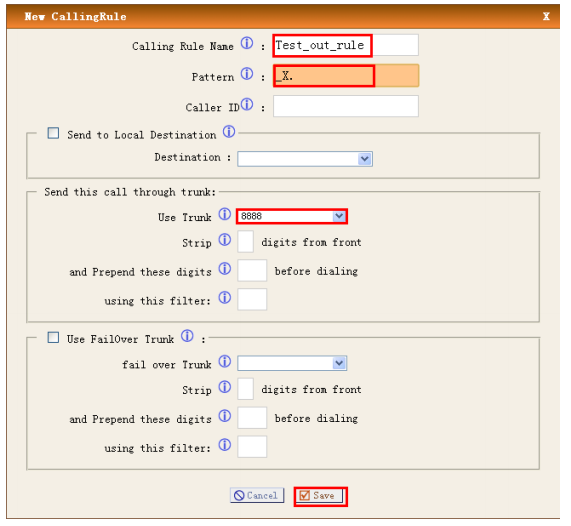Focus Prepend digits field in FailOver section
Viewport: 571px width, 526px height.
[252, 417]
